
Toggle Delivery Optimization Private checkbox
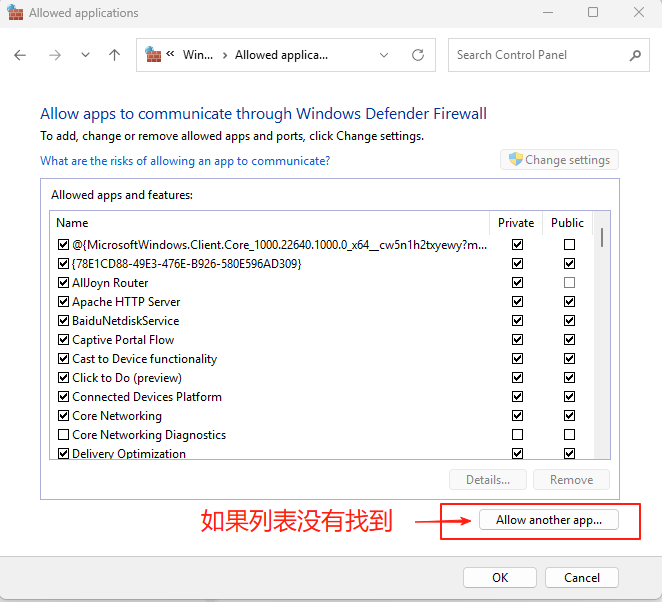click(517, 453)
